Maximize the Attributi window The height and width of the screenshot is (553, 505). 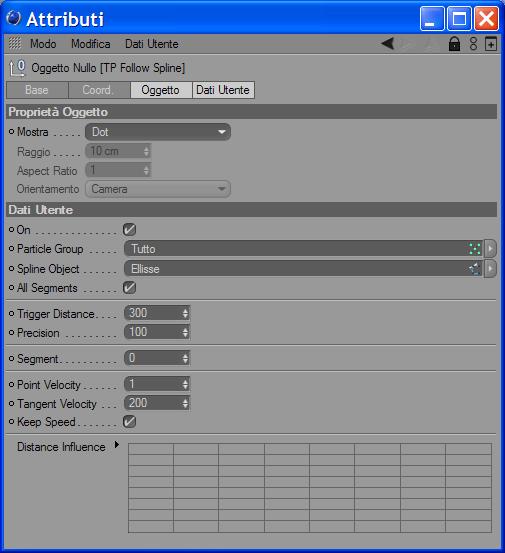pos(459,18)
